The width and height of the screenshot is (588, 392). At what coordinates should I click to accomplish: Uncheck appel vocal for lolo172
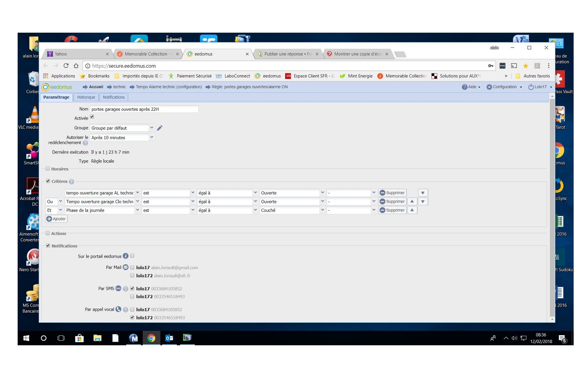click(132, 317)
